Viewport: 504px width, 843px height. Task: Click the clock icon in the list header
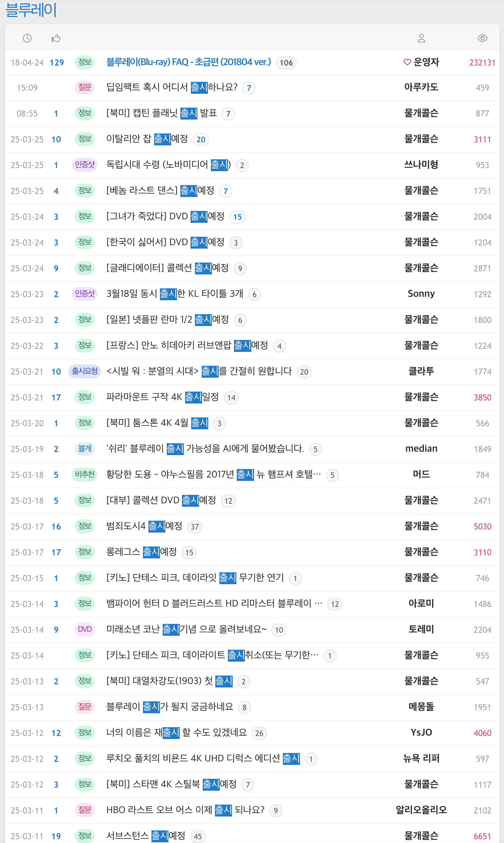point(27,38)
